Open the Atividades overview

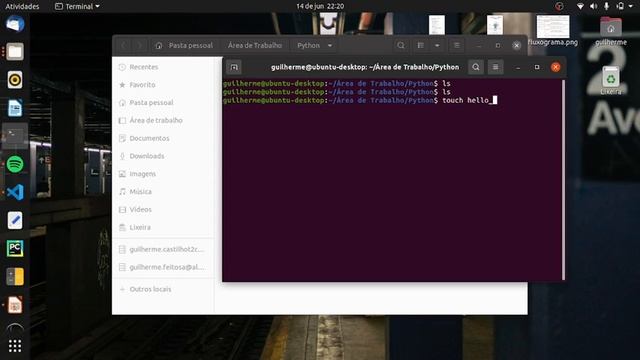click(22, 6)
